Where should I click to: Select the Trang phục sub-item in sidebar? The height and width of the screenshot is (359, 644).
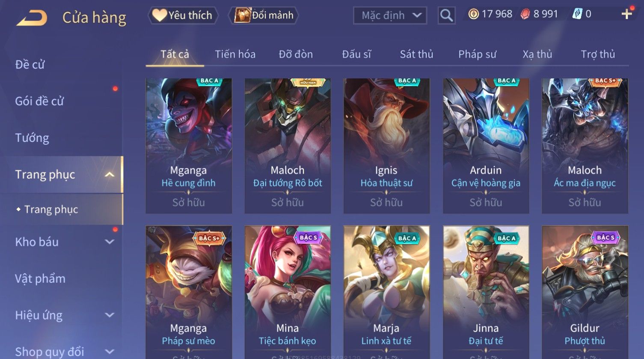pyautogui.click(x=51, y=209)
